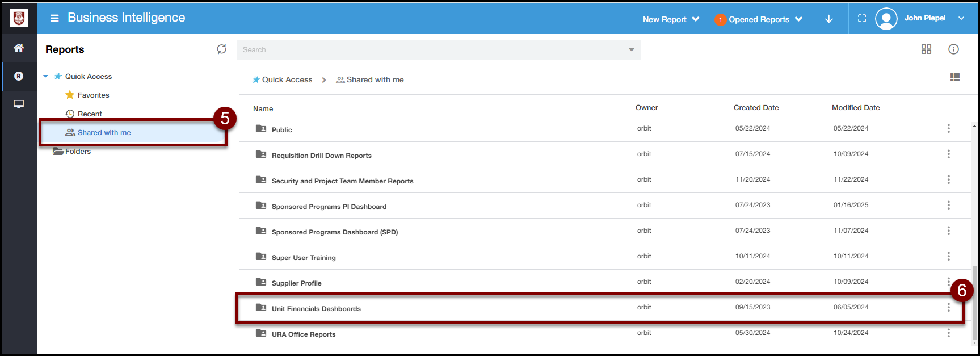
Task: Open the John Plepel user menu
Action: point(920,18)
